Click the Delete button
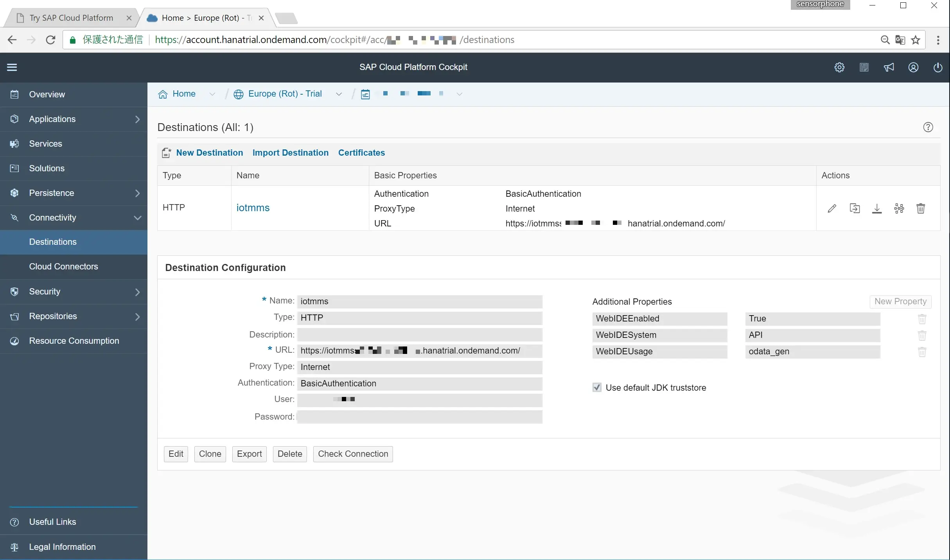This screenshot has height=560, width=950. [290, 454]
